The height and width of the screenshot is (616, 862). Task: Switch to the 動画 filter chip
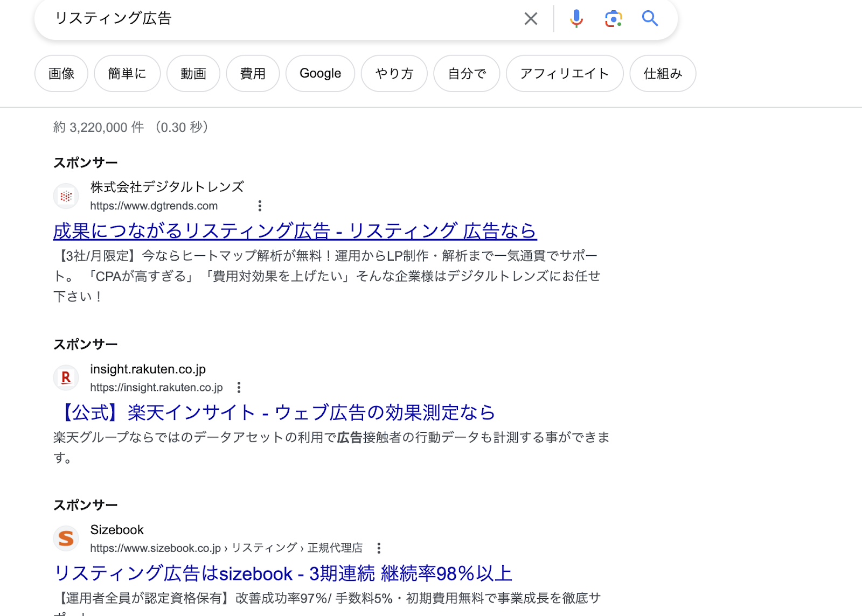193,73
